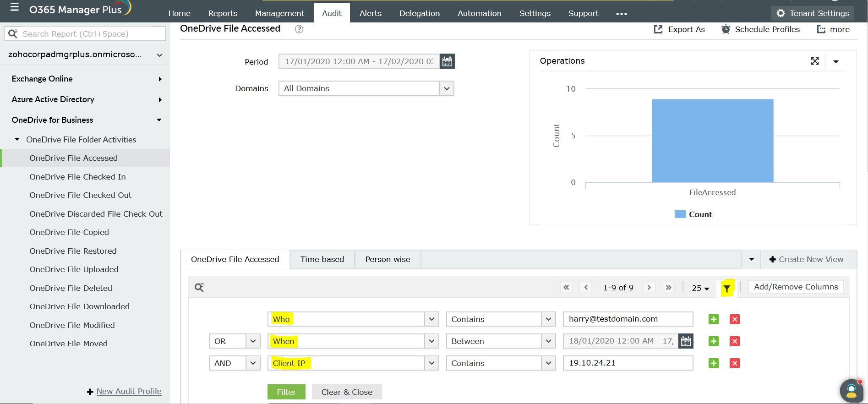Go to first page of results
868x404 pixels.
pos(567,287)
